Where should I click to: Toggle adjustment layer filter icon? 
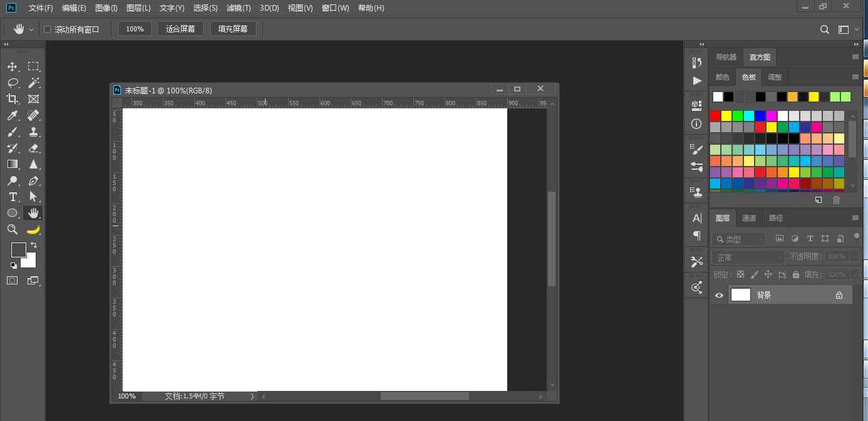795,239
